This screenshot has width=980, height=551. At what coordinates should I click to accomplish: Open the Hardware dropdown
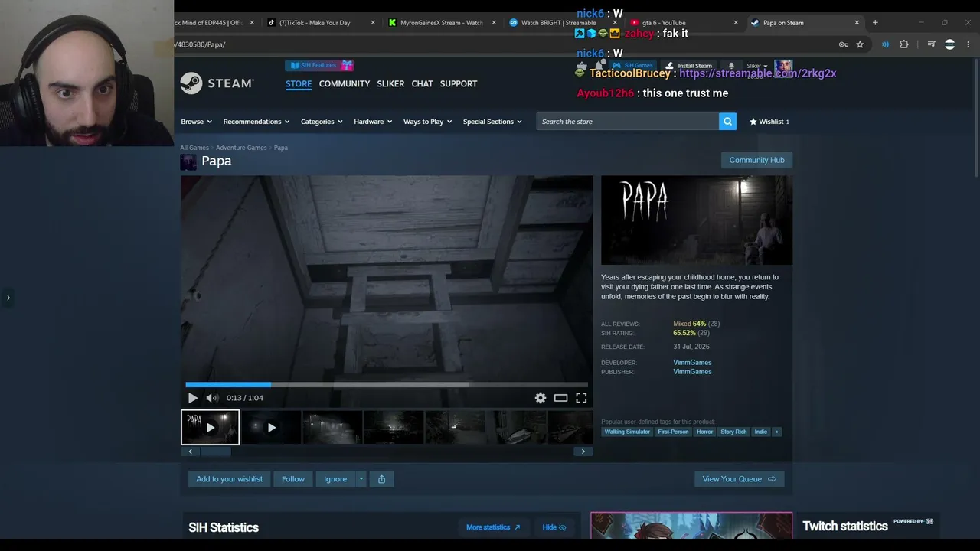373,122
